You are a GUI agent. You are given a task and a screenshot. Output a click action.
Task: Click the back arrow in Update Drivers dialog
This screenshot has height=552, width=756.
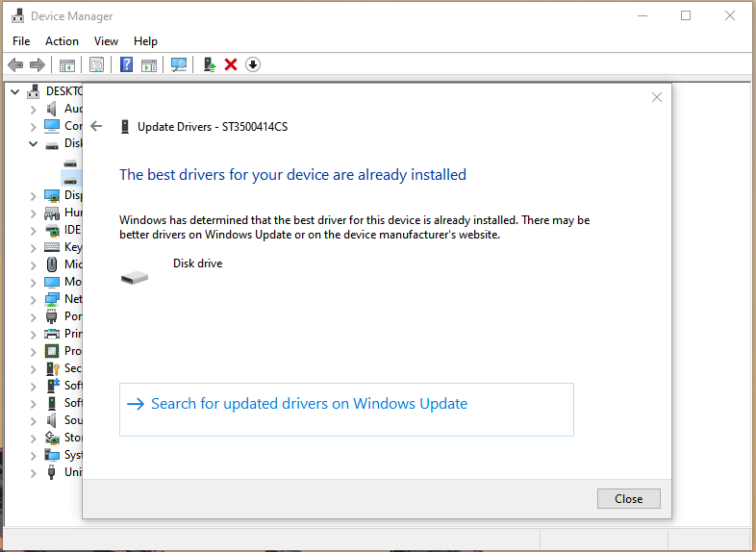point(96,126)
